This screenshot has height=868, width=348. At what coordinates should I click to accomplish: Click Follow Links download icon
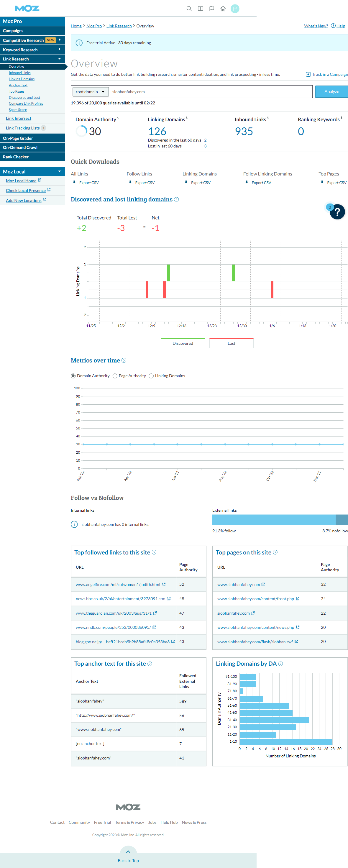point(130,182)
